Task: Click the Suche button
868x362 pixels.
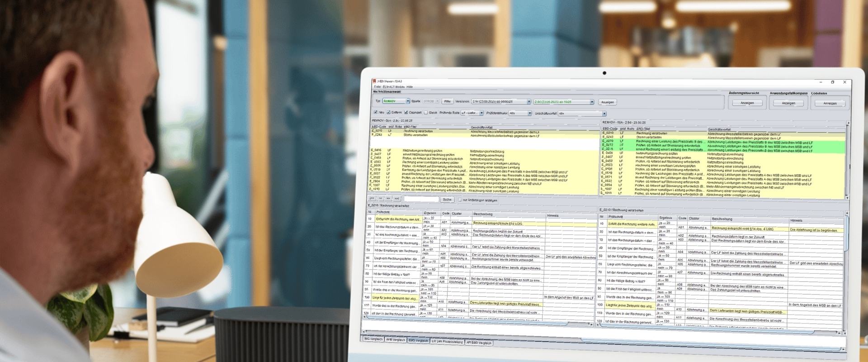Action: 447,200
